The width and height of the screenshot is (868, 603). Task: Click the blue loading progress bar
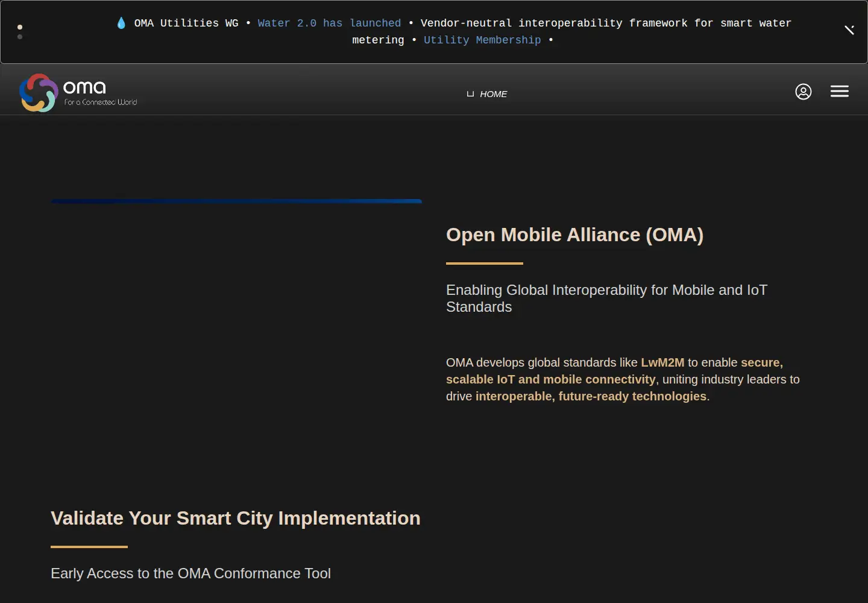click(x=236, y=201)
